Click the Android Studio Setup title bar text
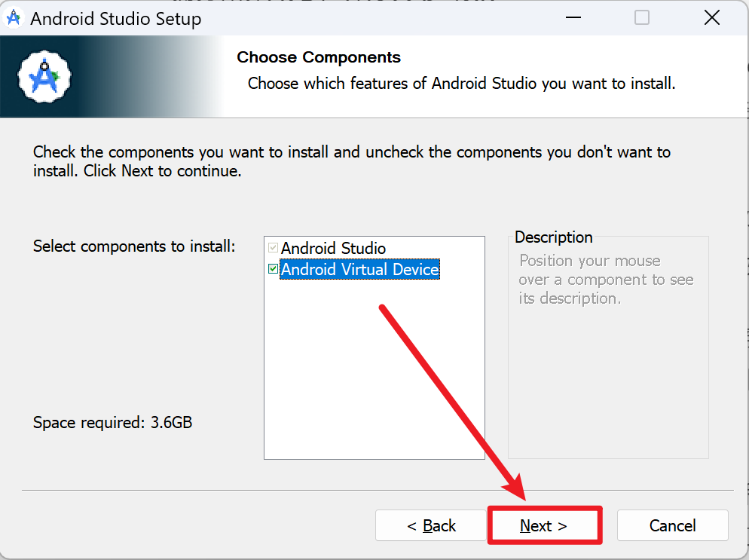 115,18
